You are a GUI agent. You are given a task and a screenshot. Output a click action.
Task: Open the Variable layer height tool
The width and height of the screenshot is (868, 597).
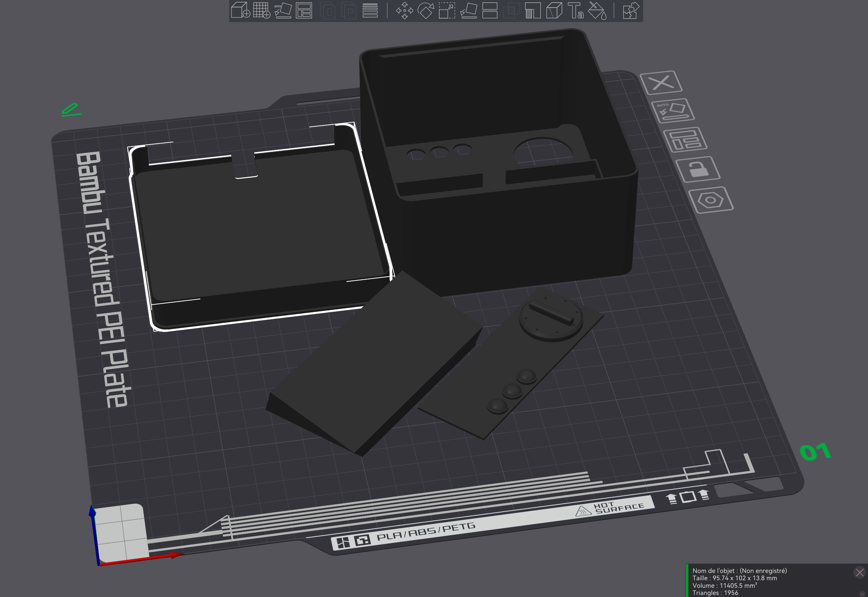(370, 11)
